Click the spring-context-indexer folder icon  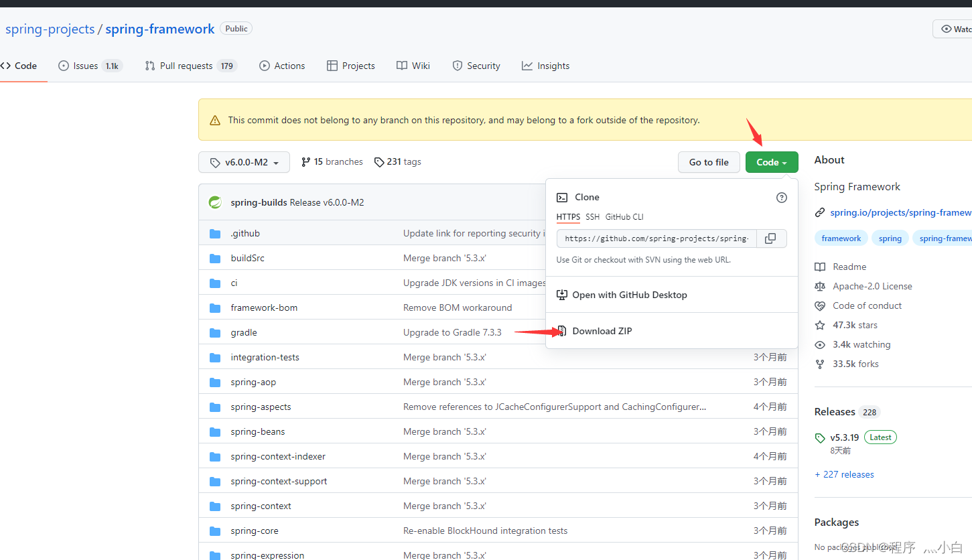(215, 457)
